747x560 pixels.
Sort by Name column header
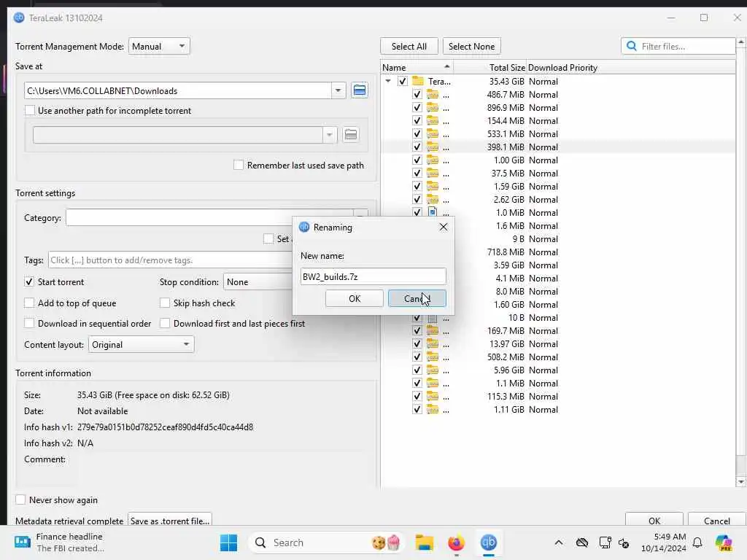pos(417,68)
